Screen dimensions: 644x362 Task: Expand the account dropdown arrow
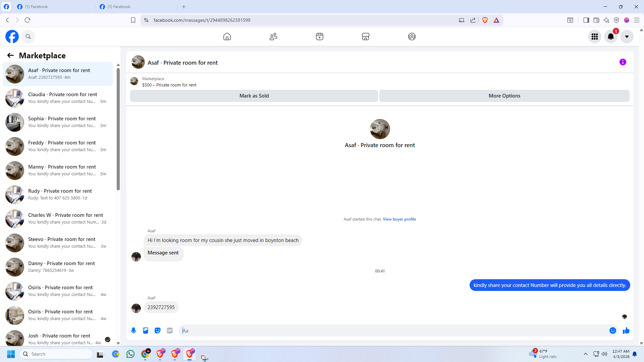627,37
